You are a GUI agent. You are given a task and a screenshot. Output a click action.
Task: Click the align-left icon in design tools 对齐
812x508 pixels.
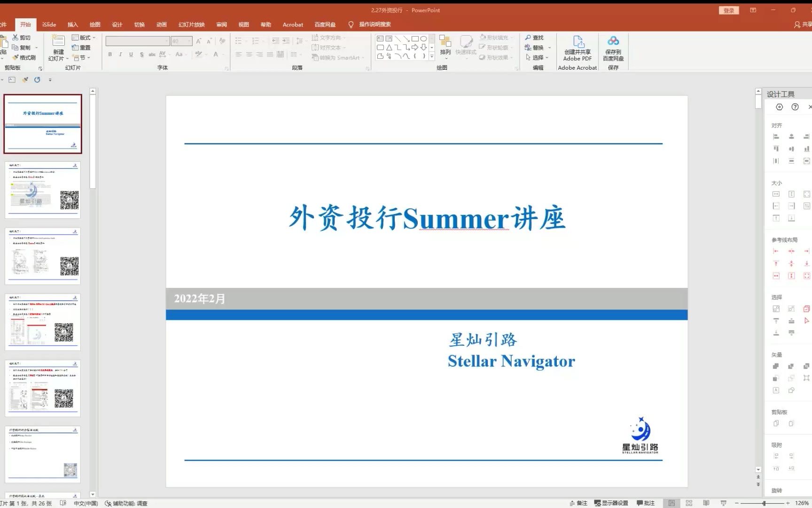pyautogui.click(x=776, y=137)
